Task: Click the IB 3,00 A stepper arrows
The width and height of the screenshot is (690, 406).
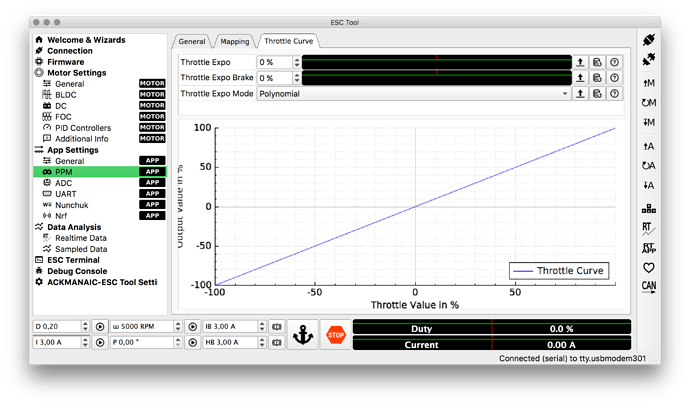Action: point(262,327)
